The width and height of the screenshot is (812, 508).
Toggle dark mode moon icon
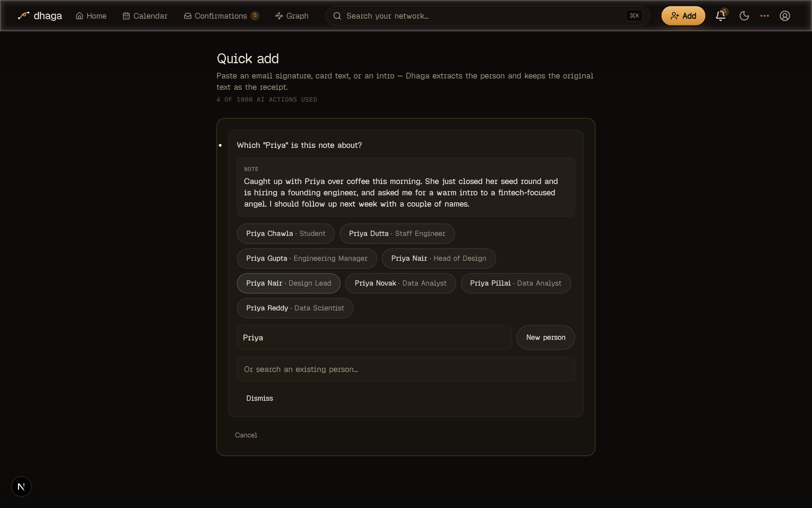coord(744,16)
